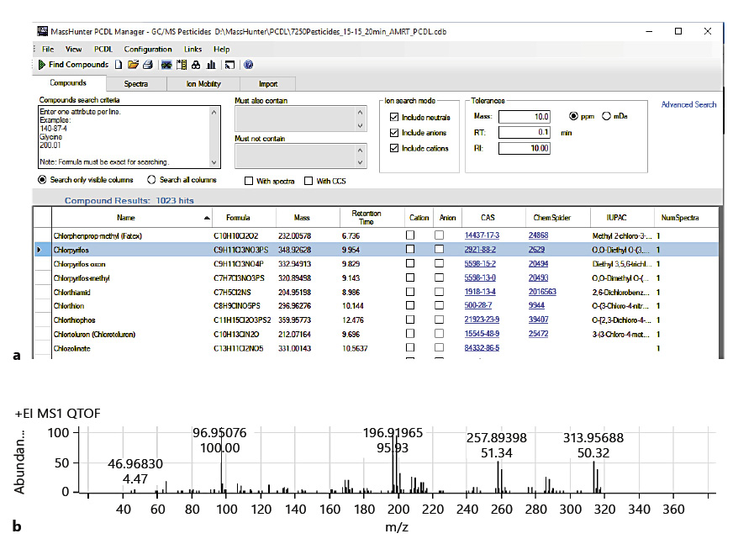Open the Configuration menu

click(148, 49)
